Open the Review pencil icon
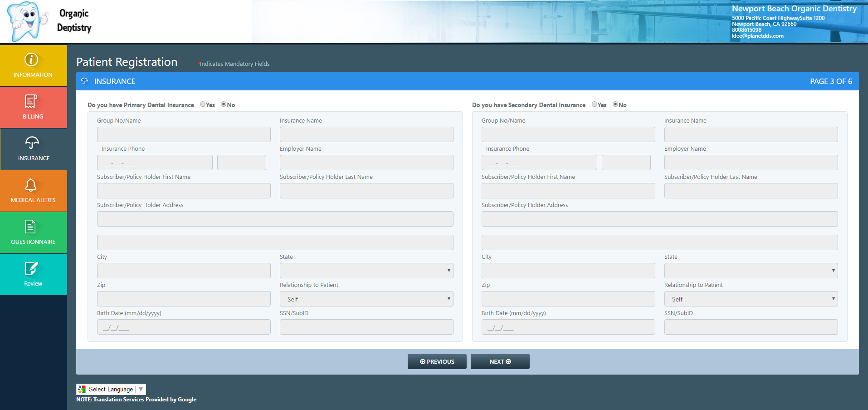The width and height of the screenshot is (868, 410). coord(31,268)
